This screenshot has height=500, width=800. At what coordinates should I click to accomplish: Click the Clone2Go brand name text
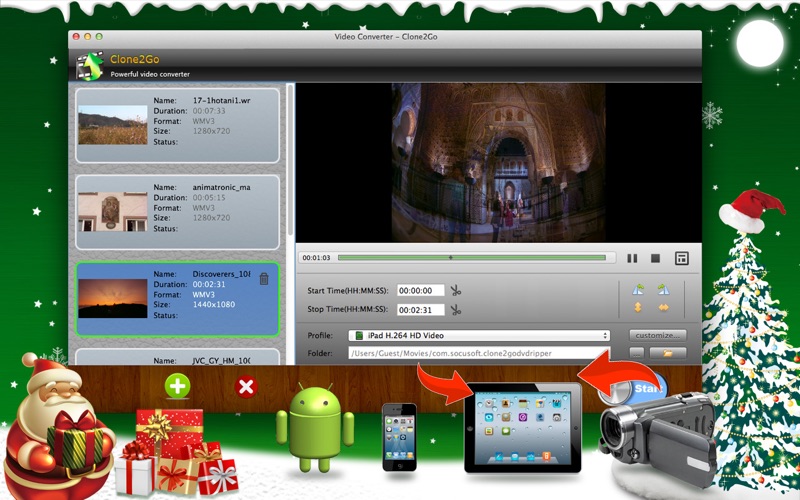click(x=135, y=59)
